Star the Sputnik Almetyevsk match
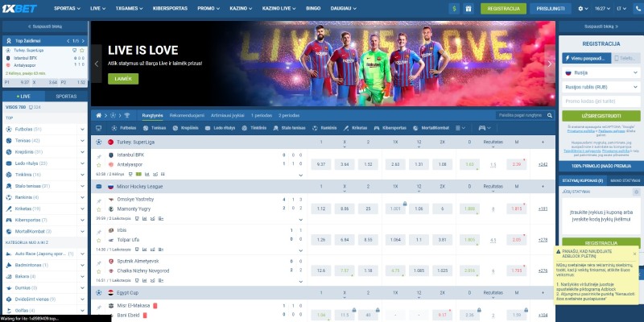The width and height of the screenshot is (644, 322). [x=98, y=271]
